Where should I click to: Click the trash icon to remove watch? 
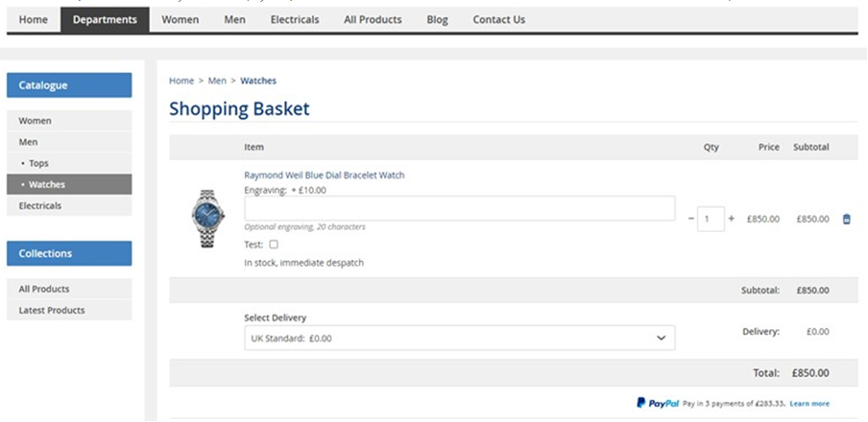(846, 219)
